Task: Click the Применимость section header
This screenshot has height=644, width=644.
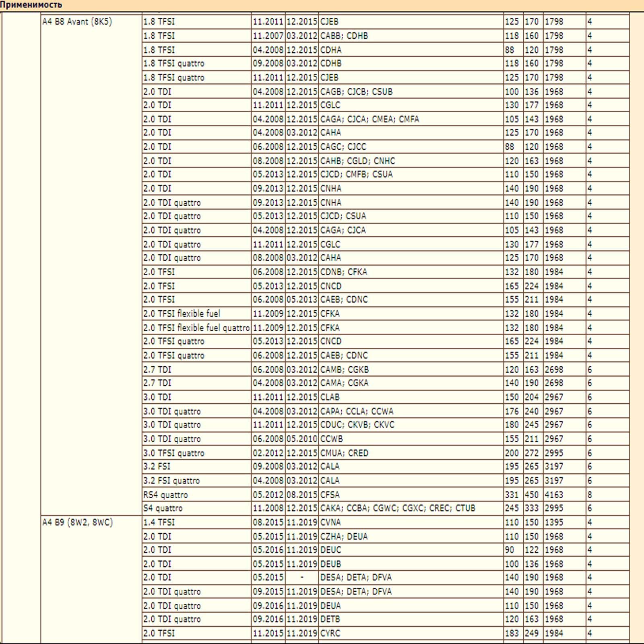Action: [x=31, y=5]
